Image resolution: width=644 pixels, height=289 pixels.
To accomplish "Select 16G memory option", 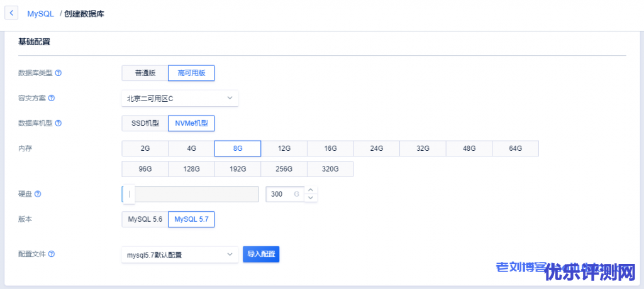I will (330, 148).
